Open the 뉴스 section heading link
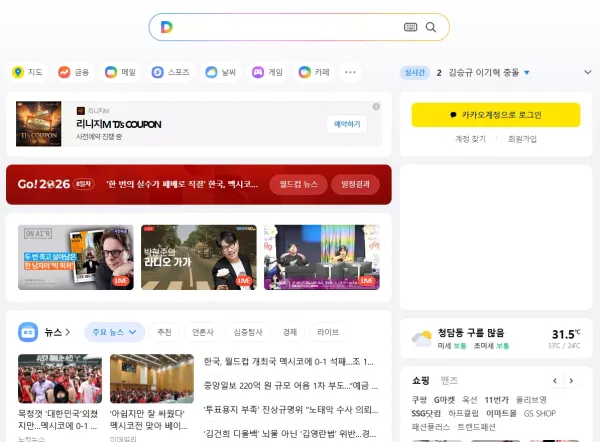The image size is (600, 442). click(x=57, y=332)
